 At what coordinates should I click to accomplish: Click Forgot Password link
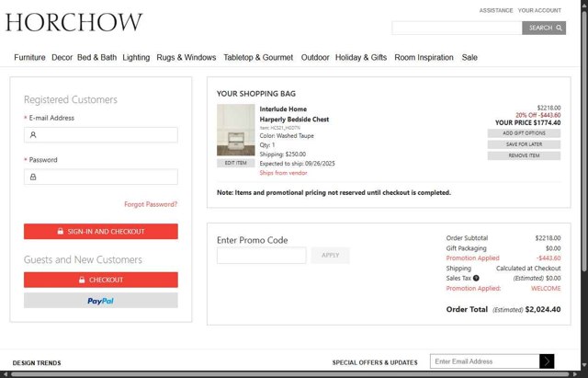click(x=151, y=204)
